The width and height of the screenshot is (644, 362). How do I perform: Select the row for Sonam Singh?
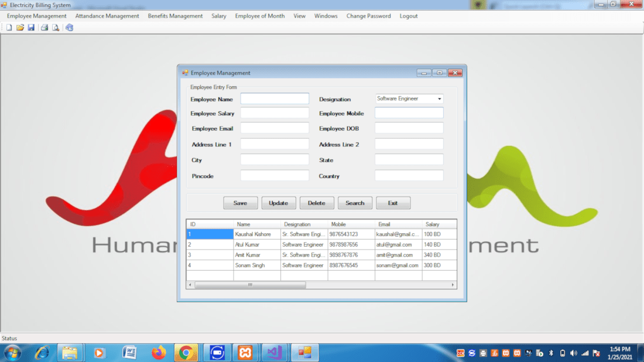[256, 265]
